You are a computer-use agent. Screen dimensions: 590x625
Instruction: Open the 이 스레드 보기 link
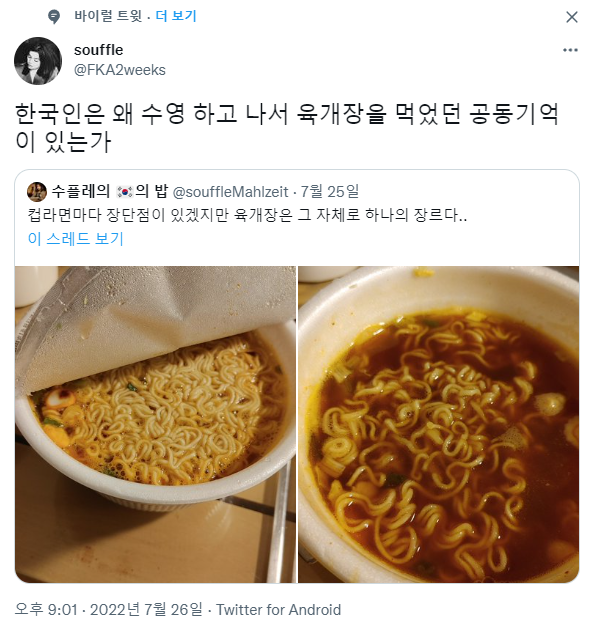click(x=76, y=239)
